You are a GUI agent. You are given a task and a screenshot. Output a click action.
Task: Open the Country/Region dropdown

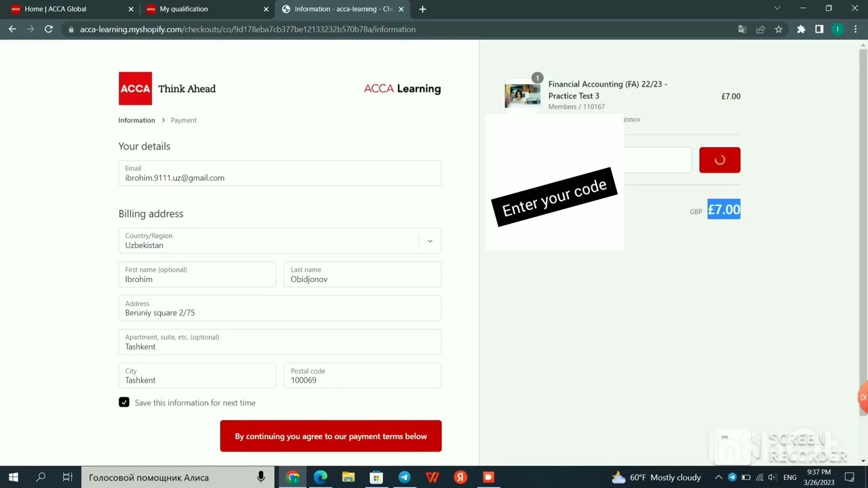pos(280,241)
